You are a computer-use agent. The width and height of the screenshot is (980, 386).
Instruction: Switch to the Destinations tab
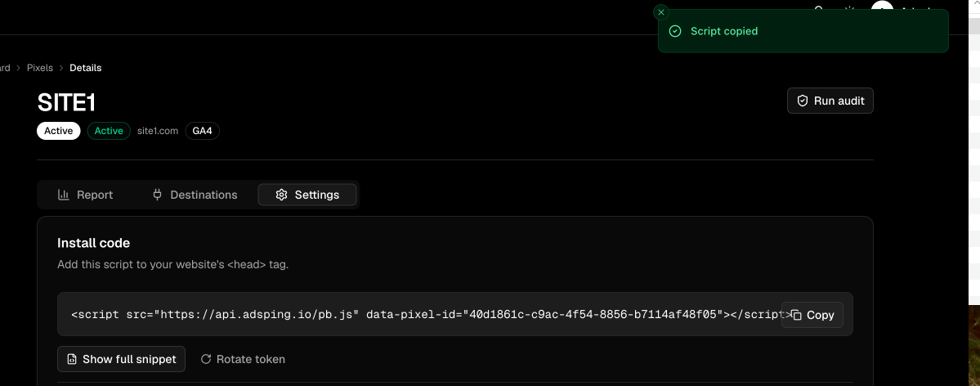(x=195, y=195)
